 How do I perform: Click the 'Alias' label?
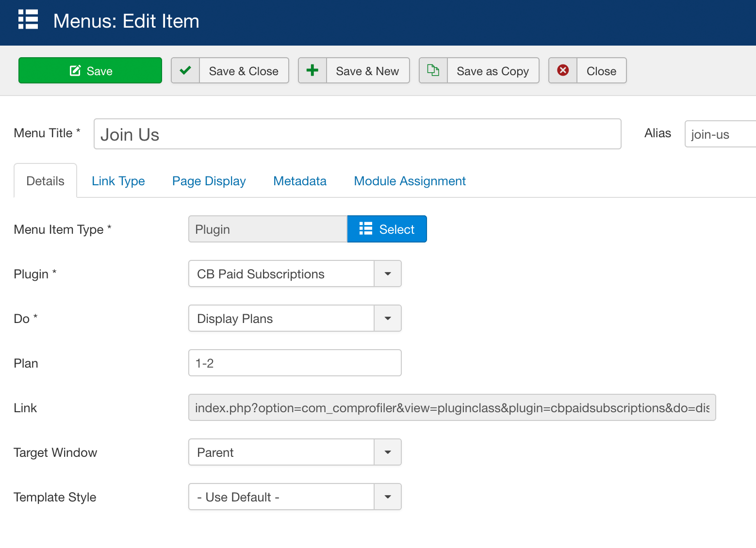pos(657,133)
